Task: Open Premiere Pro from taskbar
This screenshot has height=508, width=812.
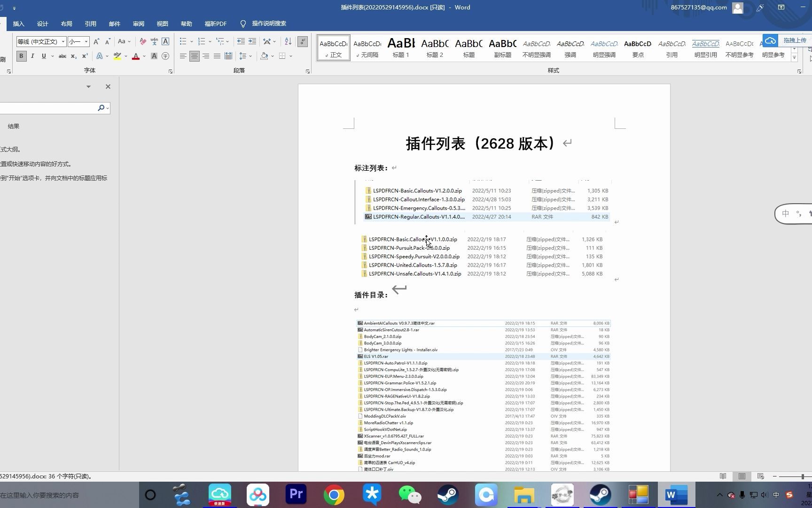Action: (x=296, y=495)
